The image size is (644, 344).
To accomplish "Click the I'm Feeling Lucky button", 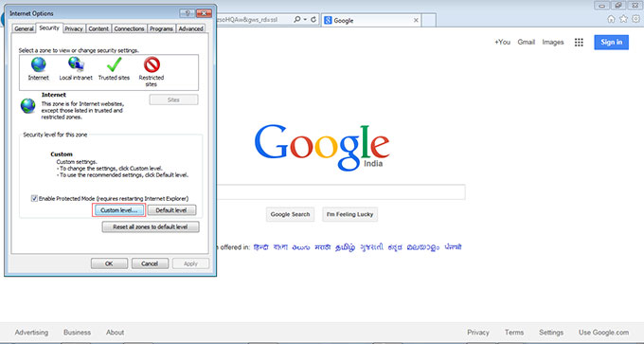I will 349,214.
